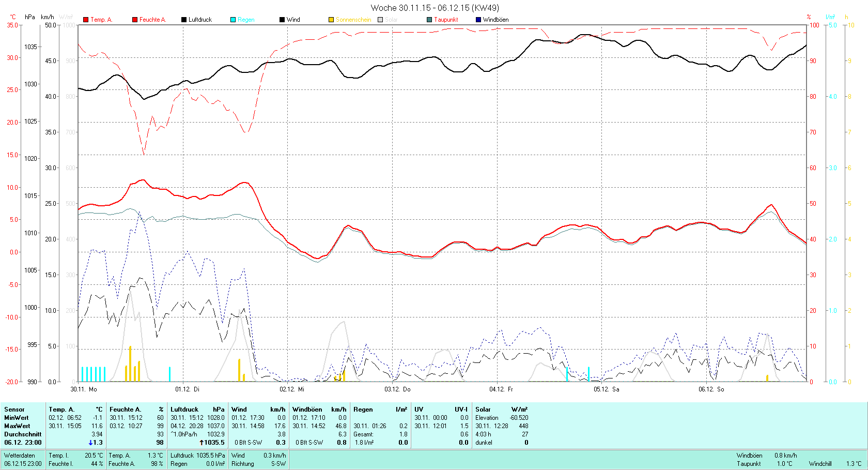This screenshot has height=470, width=868.
Task: Select the 'Sonnenschein' legend label
Action: tap(353, 20)
